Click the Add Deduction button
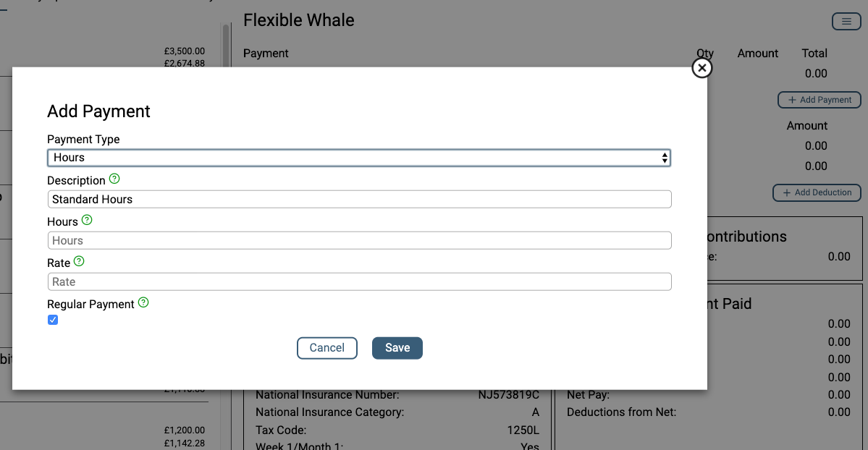 [x=817, y=192]
